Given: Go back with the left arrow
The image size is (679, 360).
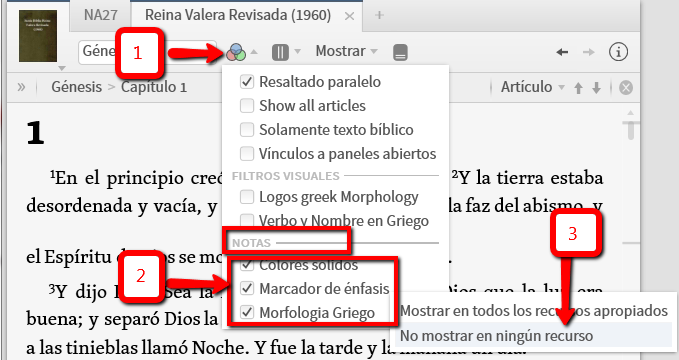Looking at the screenshot, I should (562, 52).
